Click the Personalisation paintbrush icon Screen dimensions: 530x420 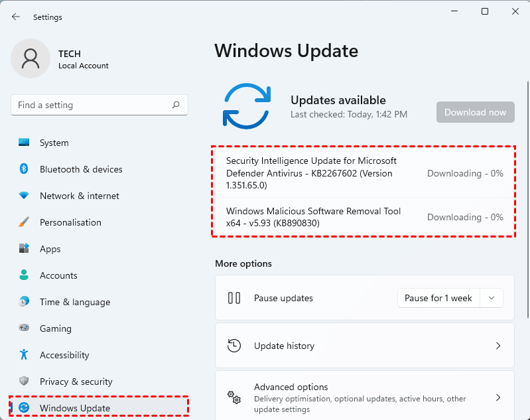tap(24, 222)
